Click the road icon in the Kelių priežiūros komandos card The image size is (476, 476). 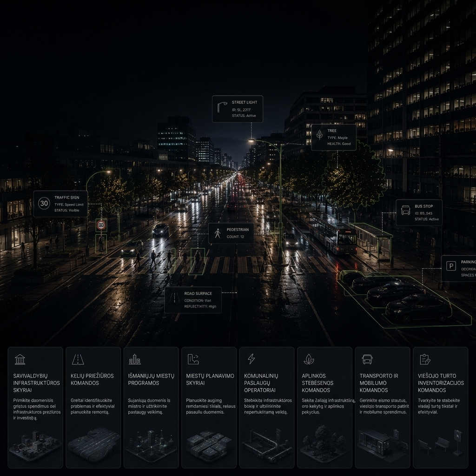[x=78, y=359]
